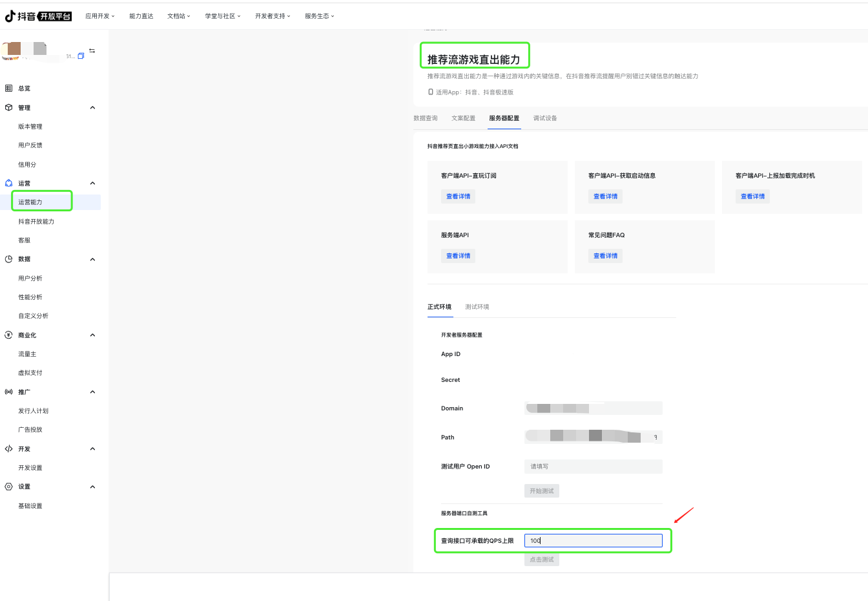View details for 客户端API-获取启动信息
868x601 pixels.
[x=606, y=196]
